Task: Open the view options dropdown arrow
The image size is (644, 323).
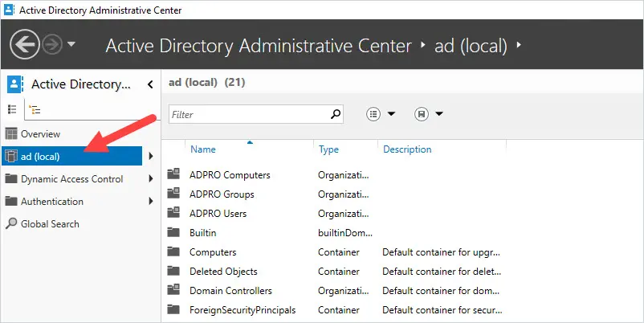Action: (391, 114)
